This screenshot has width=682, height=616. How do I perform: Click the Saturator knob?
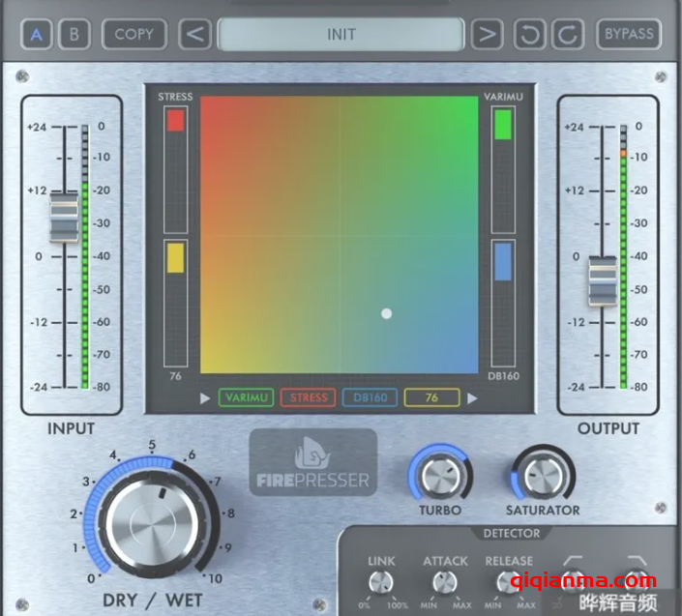tap(542, 474)
